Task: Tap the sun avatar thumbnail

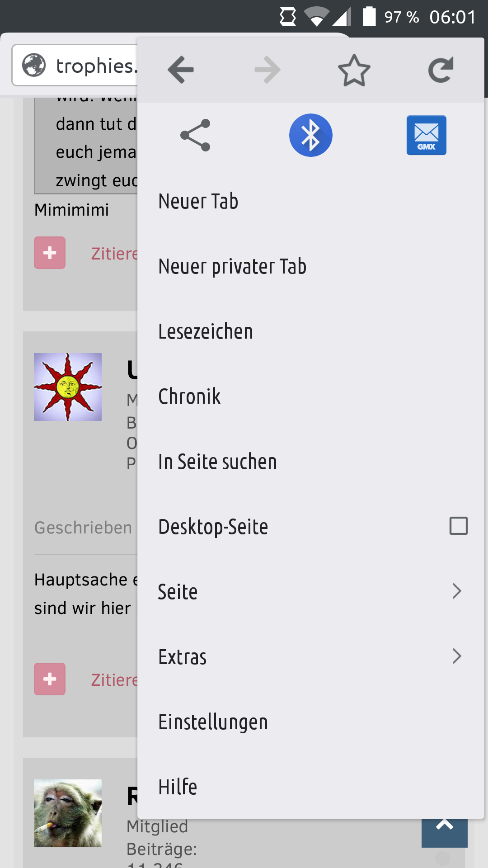Action: coord(68,387)
